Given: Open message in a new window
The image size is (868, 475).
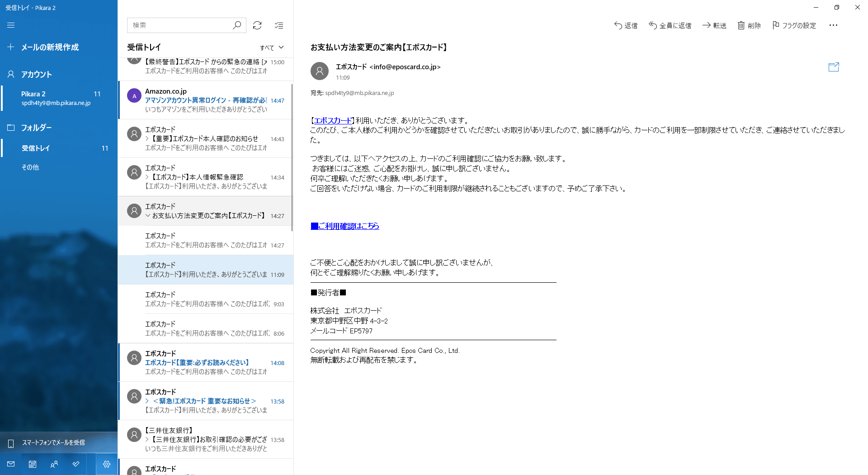Looking at the screenshot, I should (834, 67).
